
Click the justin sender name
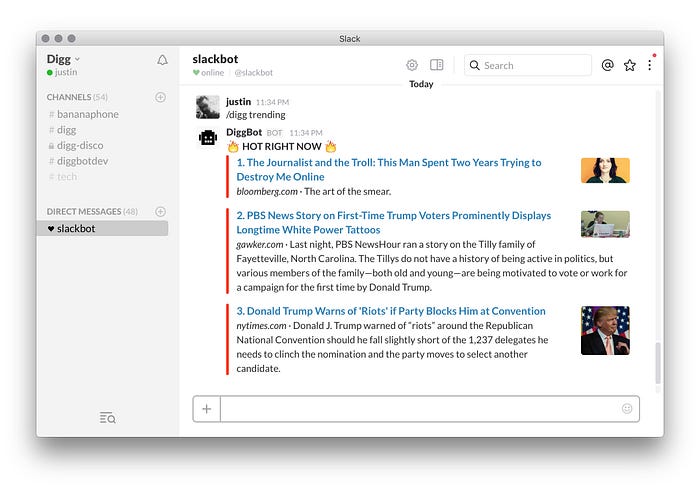[238, 102]
